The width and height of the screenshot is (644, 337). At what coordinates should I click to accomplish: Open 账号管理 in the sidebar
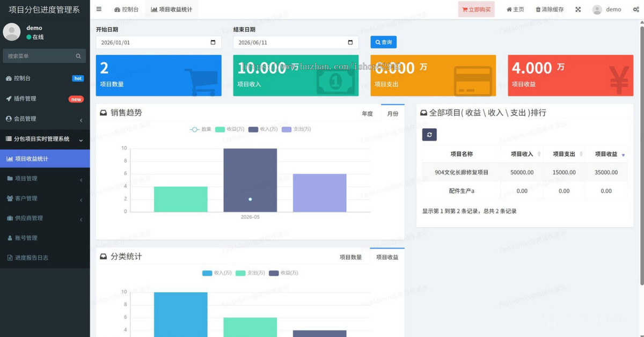[45, 238]
